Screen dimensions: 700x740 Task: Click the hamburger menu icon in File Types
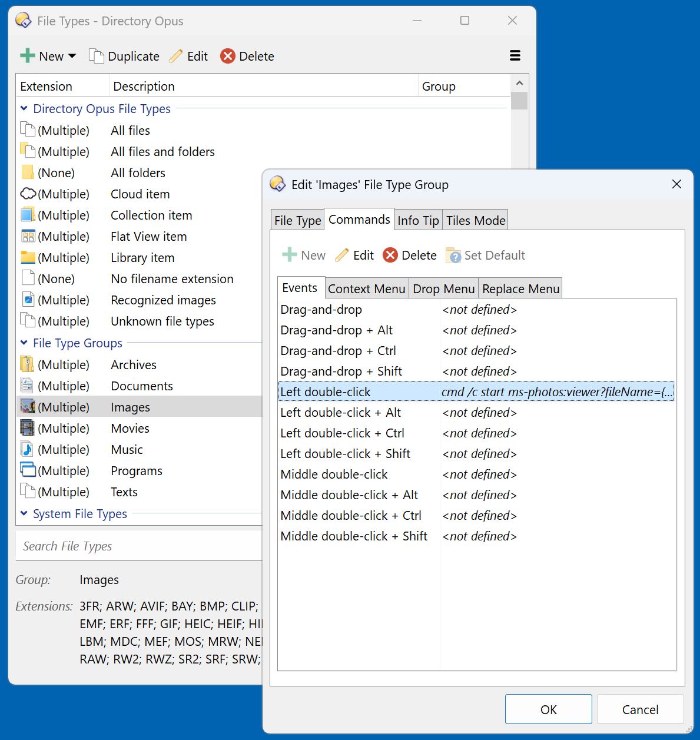(x=515, y=56)
